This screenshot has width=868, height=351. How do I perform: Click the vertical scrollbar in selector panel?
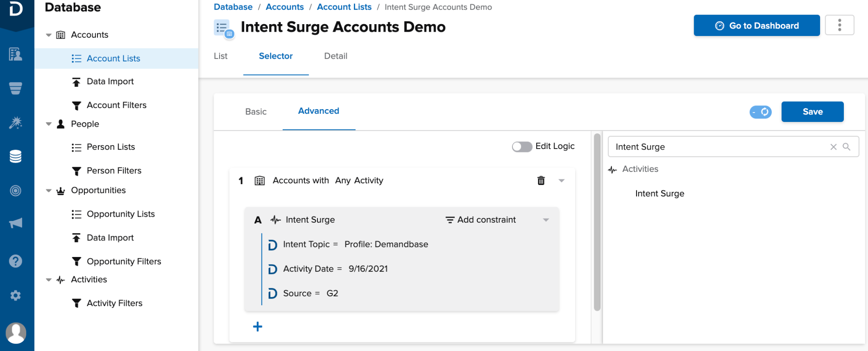[x=597, y=222]
